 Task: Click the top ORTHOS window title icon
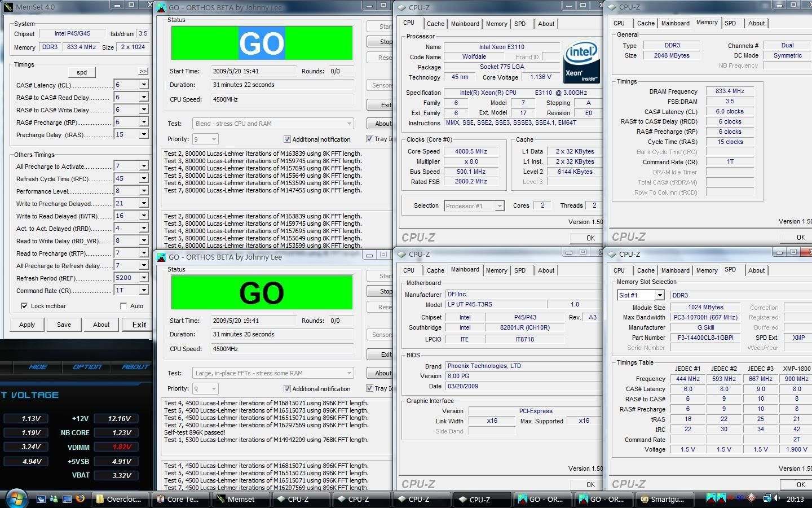click(x=161, y=7)
